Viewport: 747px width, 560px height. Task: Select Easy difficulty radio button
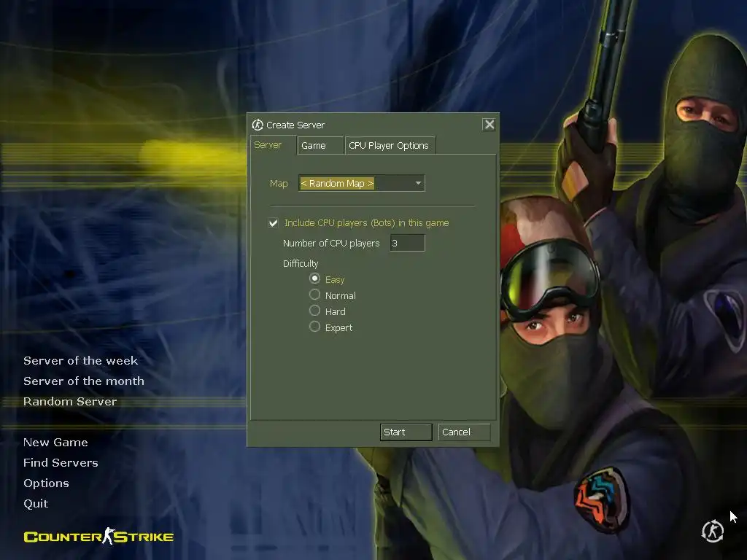(x=314, y=279)
